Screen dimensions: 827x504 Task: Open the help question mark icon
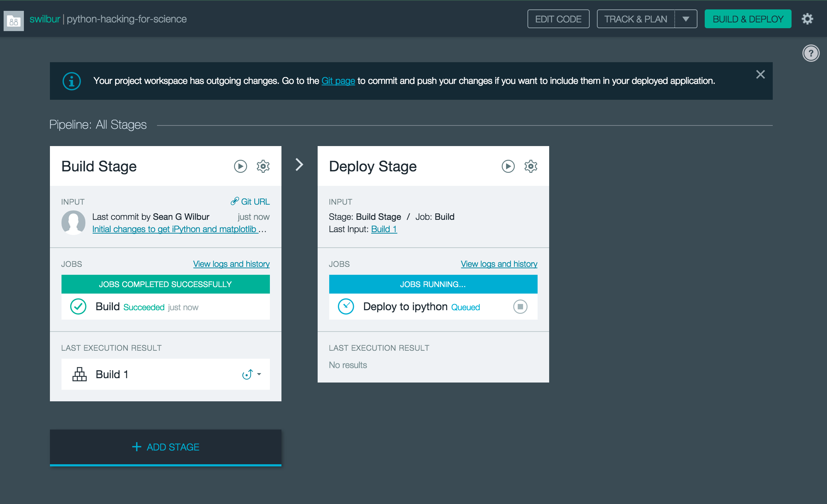coord(811,53)
